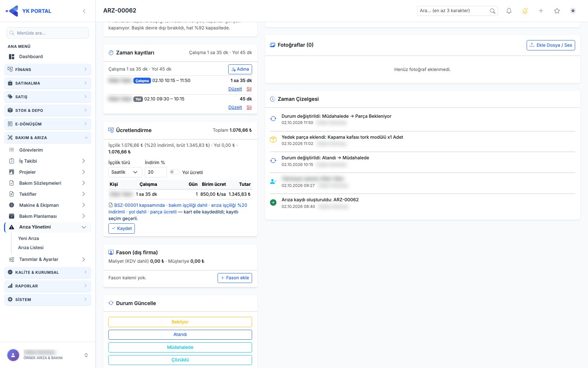Click the plus icon in top bar
The width and height of the screenshot is (588, 368).
click(x=541, y=11)
